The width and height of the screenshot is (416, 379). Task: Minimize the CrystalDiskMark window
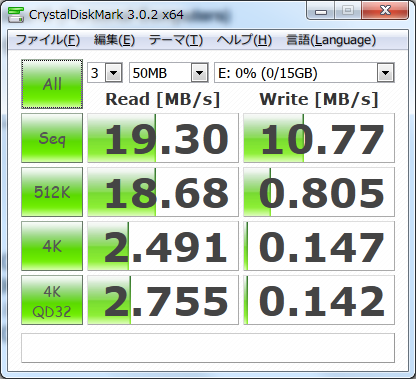pos(321,11)
